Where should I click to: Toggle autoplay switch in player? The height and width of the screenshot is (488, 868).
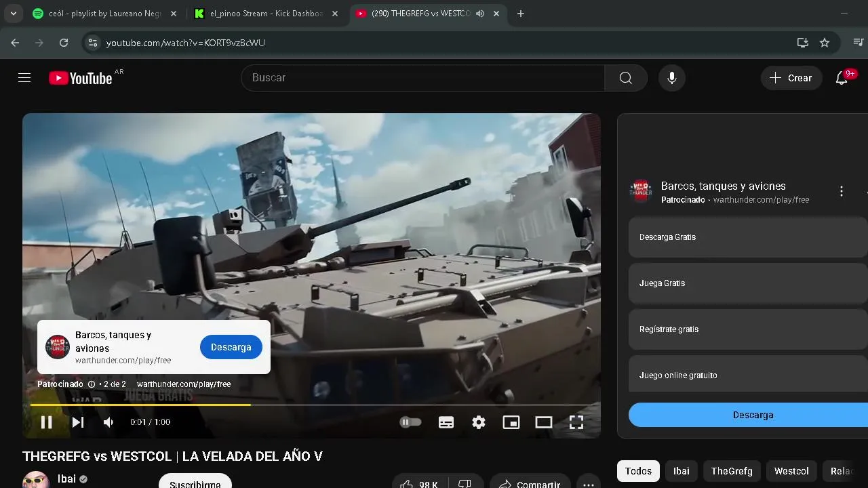(410, 422)
